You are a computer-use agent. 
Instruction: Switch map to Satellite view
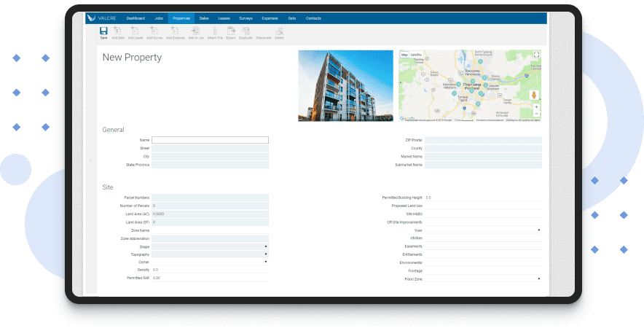pyautogui.click(x=416, y=55)
